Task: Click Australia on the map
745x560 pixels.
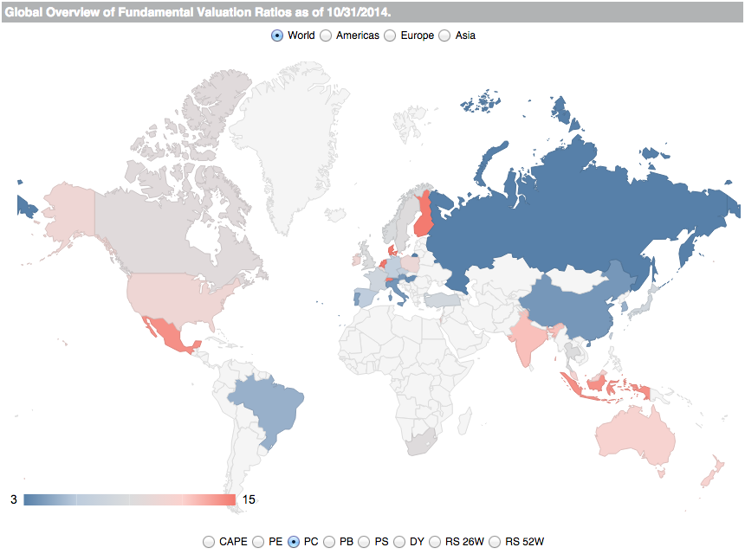Action: tap(634, 436)
